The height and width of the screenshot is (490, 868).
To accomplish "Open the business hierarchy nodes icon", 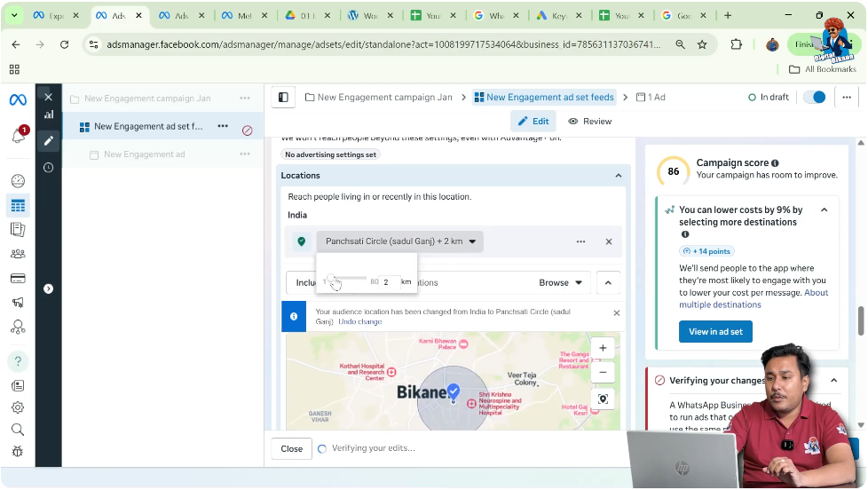I will [x=18, y=328].
